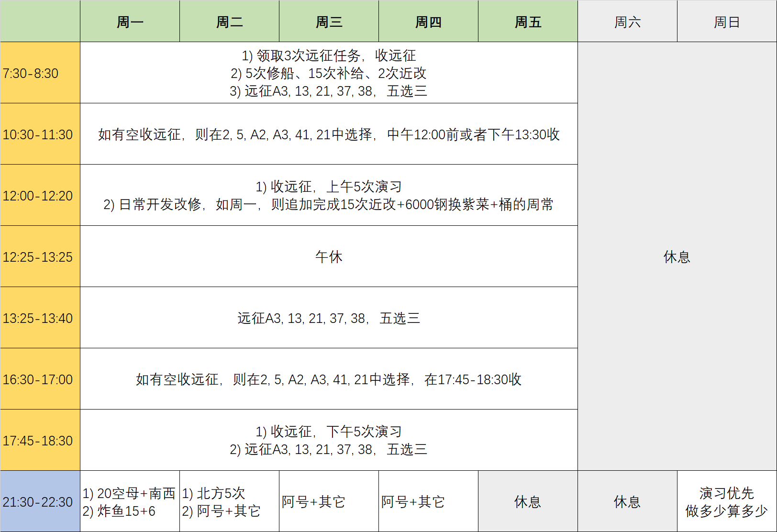Click the 午休 cell
Image resolution: width=777 pixels, height=532 pixels.
328,257
